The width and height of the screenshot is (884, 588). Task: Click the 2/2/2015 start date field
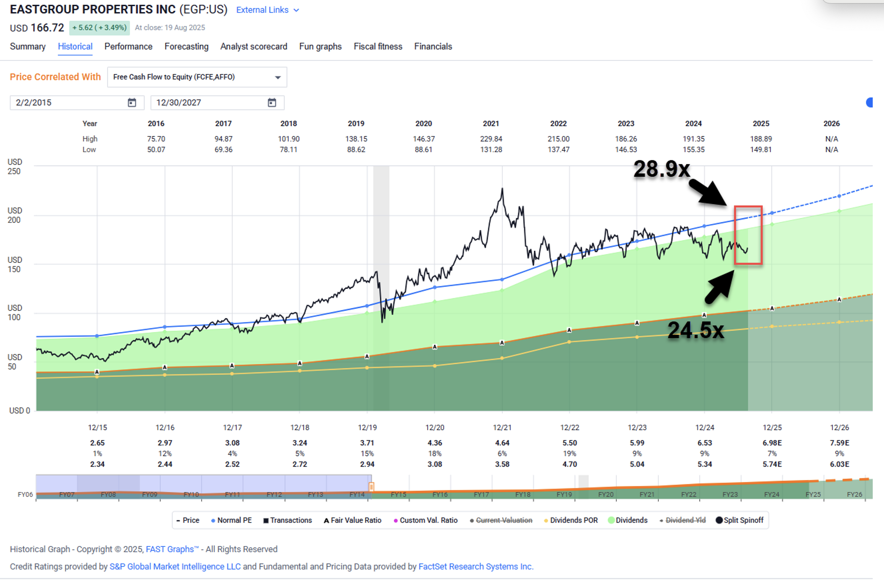click(x=77, y=103)
